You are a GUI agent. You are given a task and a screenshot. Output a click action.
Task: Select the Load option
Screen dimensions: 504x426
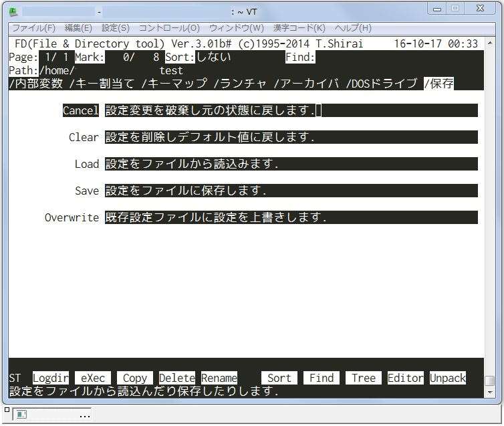87,164
